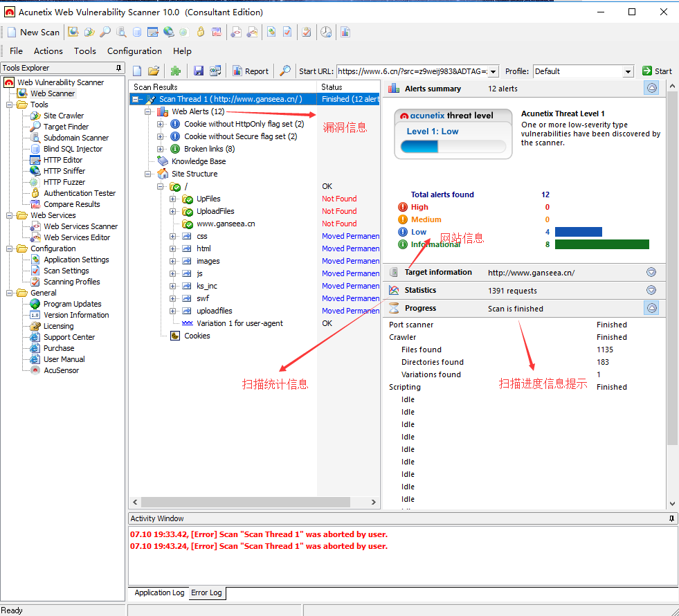Collapse the Site Structure node
The height and width of the screenshot is (616, 679).
(x=147, y=174)
